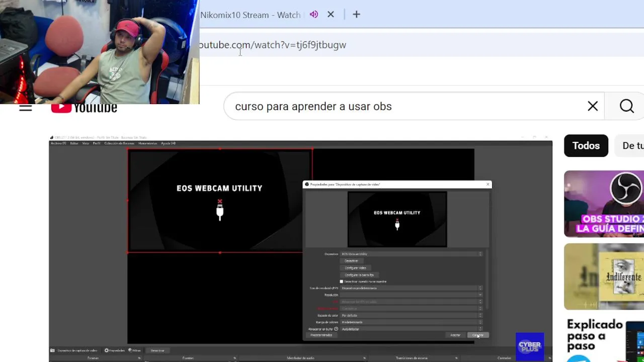This screenshot has height=362, width=644.
Task: Open Colección de Escenas menu in OBS
Action: [119, 143]
